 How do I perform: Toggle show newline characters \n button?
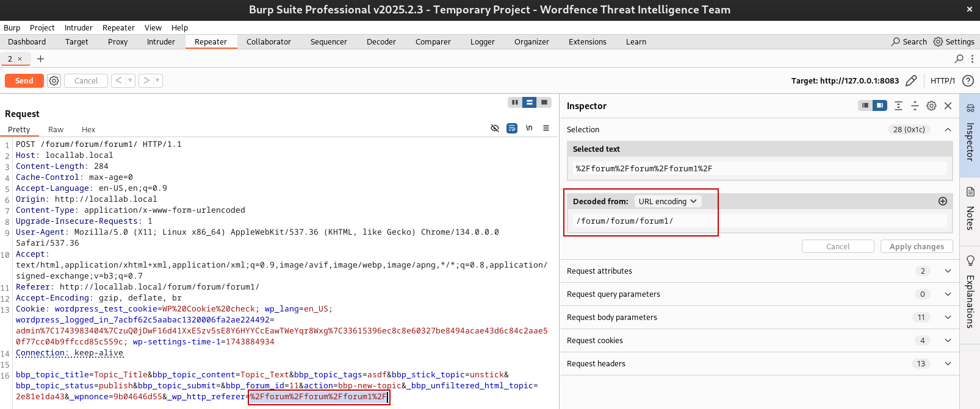tap(529, 128)
